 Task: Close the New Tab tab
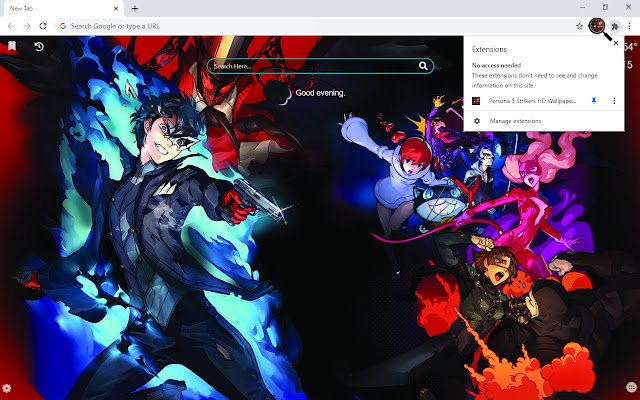tap(116, 8)
